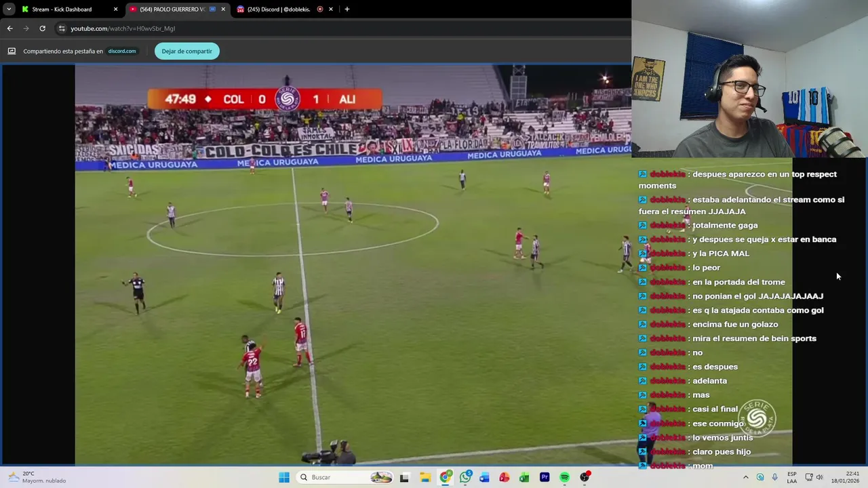
Task: Open the Chrome tab search dropdown arrow
Action: (x=9, y=9)
